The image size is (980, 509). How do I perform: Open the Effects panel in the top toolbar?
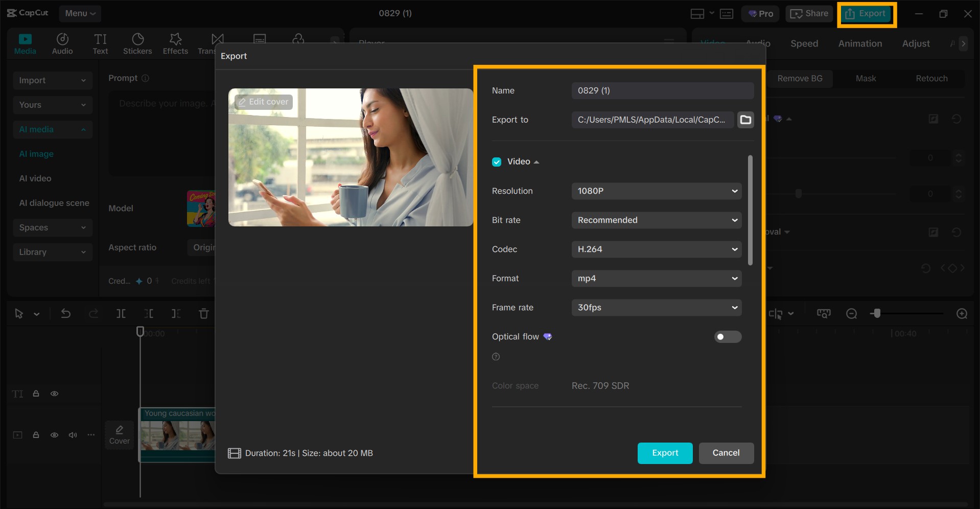pos(175,43)
